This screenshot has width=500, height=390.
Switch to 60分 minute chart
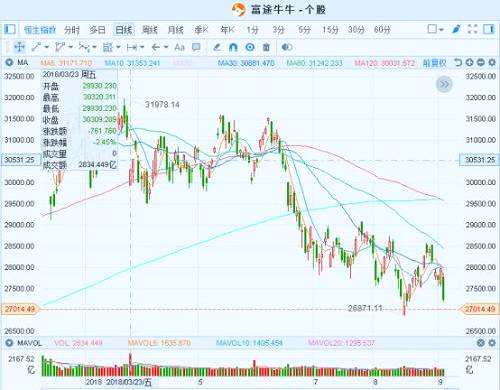pyautogui.click(x=382, y=30)
